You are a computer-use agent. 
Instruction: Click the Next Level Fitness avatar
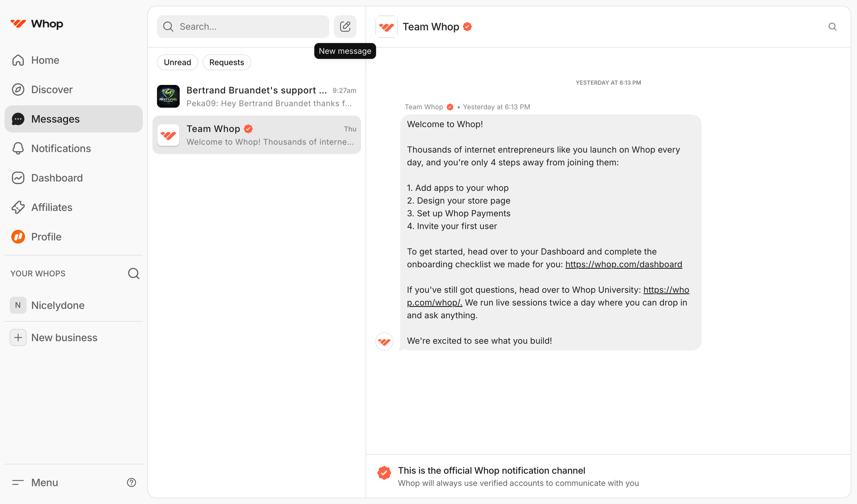click(168, 96)
